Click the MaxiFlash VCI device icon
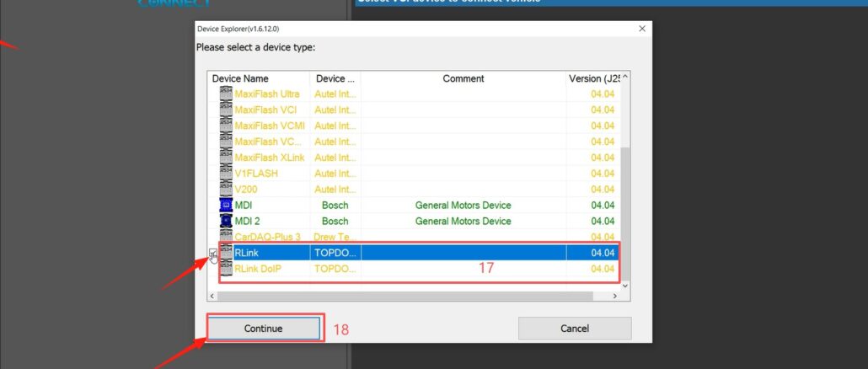Screen dimensions: 868x369 [226, 110]
